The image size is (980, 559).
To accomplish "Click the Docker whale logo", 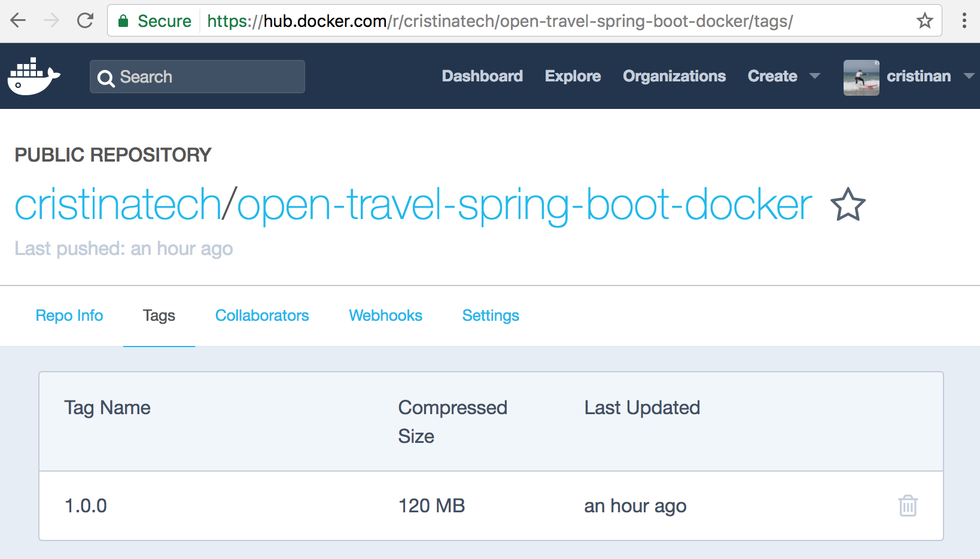I will coord(34,76).
